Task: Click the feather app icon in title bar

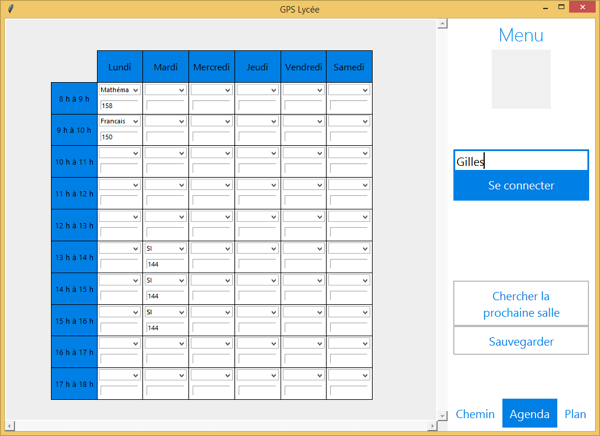Action: (11, 8)
